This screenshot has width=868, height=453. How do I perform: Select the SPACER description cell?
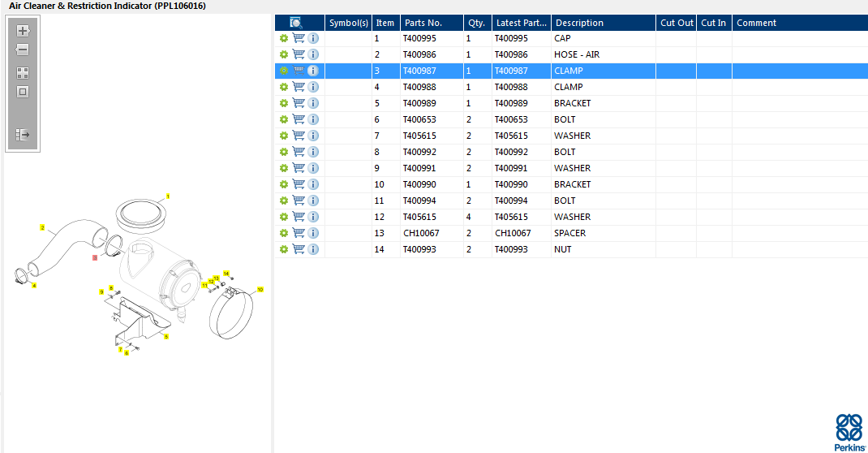[603, 233]
